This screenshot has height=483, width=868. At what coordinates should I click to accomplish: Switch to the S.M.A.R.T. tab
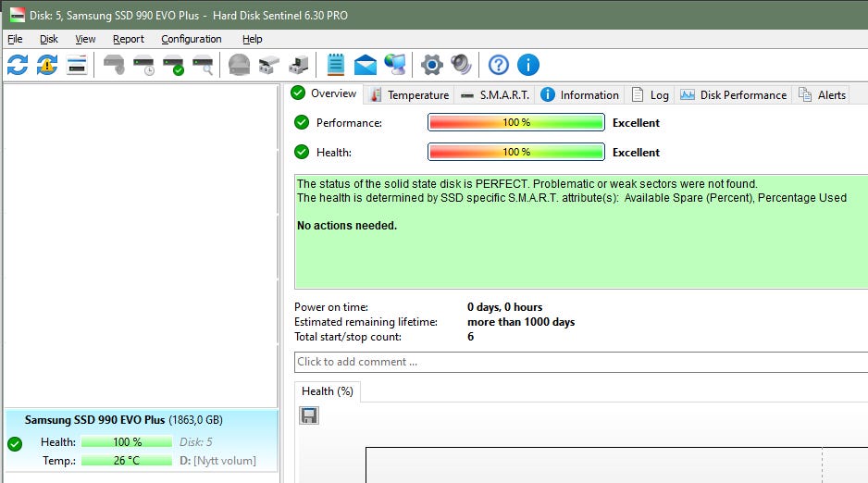495,95
